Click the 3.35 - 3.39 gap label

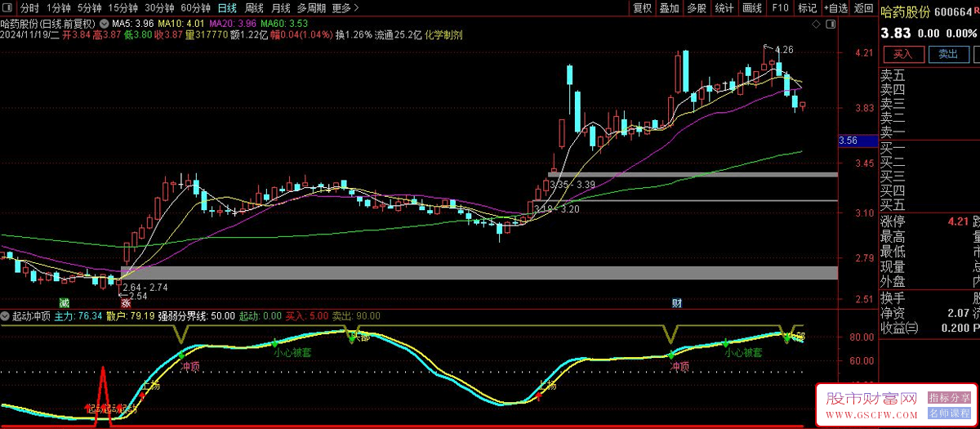572,185
